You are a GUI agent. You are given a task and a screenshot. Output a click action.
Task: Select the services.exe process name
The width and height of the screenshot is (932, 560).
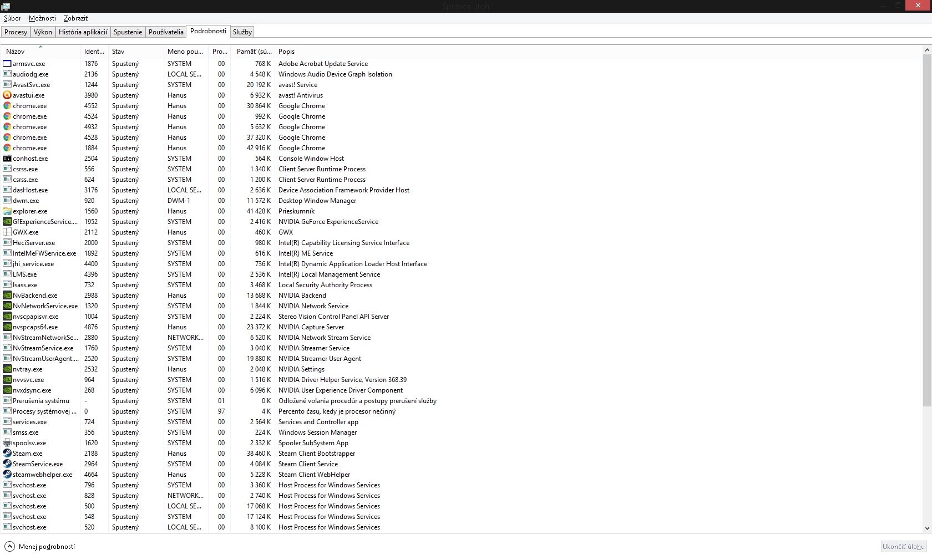[x=30, y=422]
